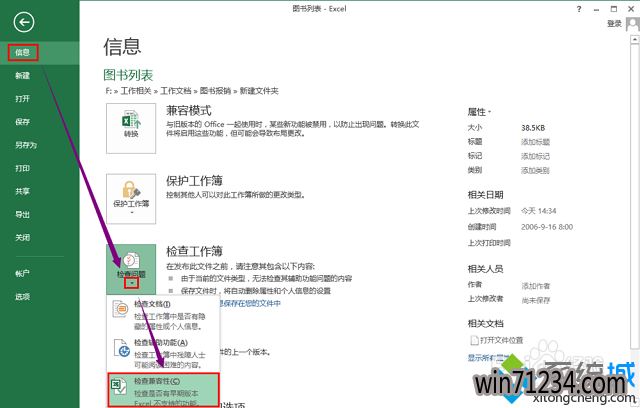Click the user account avatar icon

633,24
